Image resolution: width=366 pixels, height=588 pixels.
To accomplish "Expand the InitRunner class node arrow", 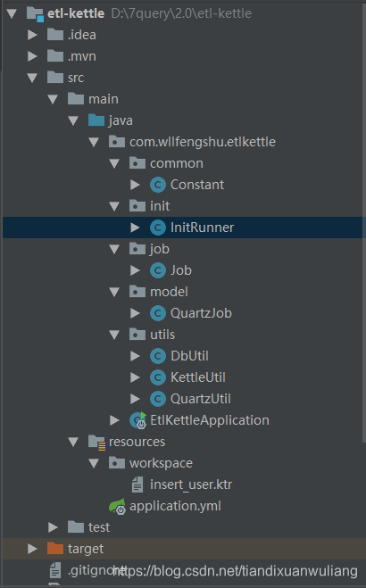I will click(135, 228).
